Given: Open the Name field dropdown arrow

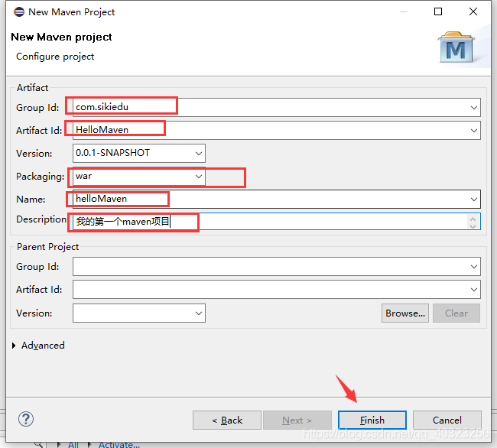Looking at the screenshot, I should coord(474,200).
